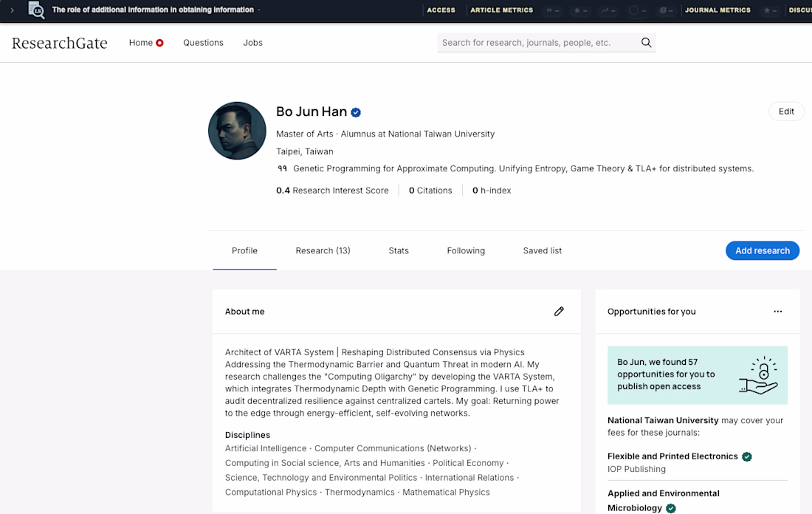Expand the extension bar with the chevron arrow

click(x=12, y=10)
